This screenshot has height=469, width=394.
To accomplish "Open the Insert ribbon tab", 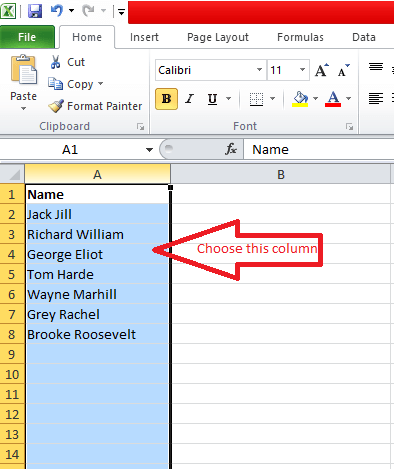I will (x=144, y=37).
